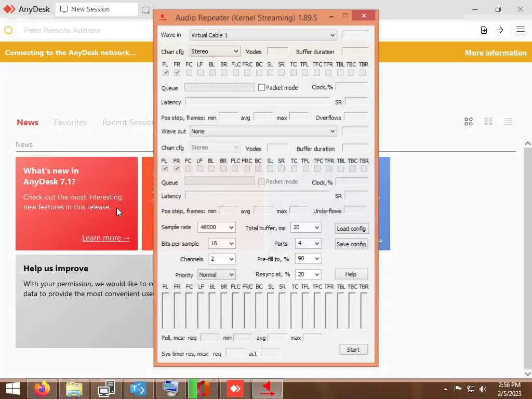Click AnyDesk connection status circle icon
This screenshot has height=399, width=532.
click(8, 30)
